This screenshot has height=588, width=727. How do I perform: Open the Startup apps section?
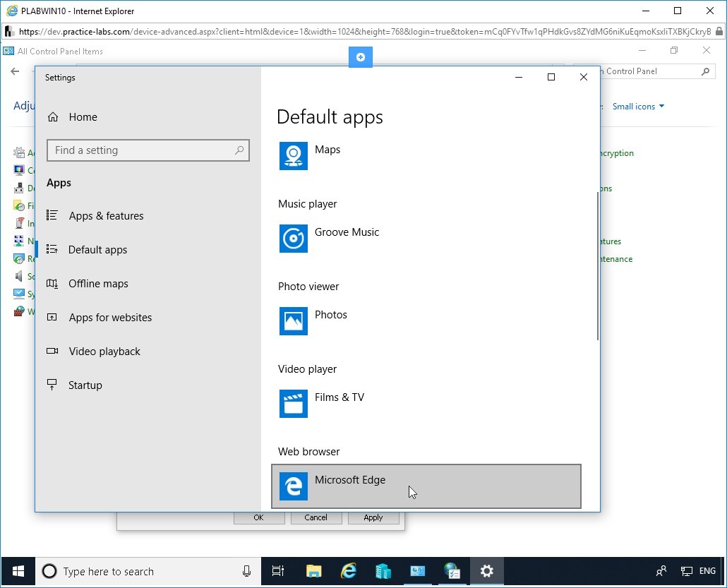click(85, 385)
